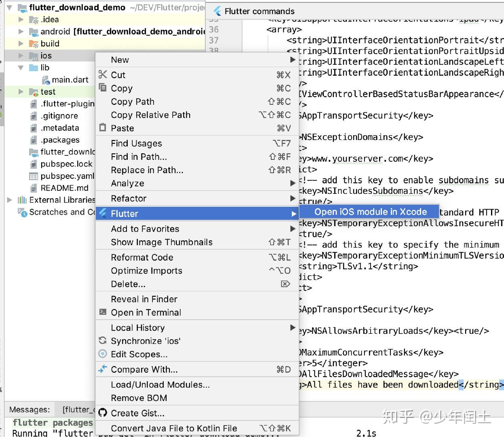Click the clipboard icon beside Paste
This screenshot has width=504, height=437.
coord(102,128)
